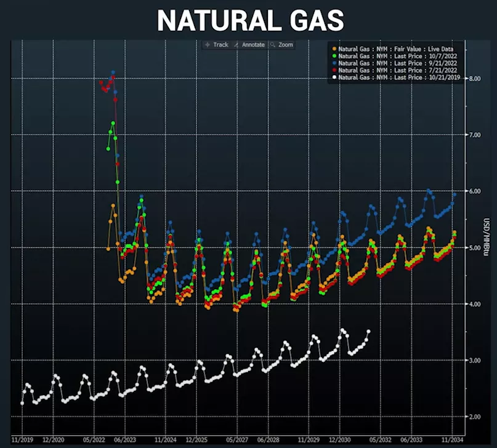Screen dimensions: 497x448
Task: Click the Track toolbar button
Action: click(x=217, y=45)
